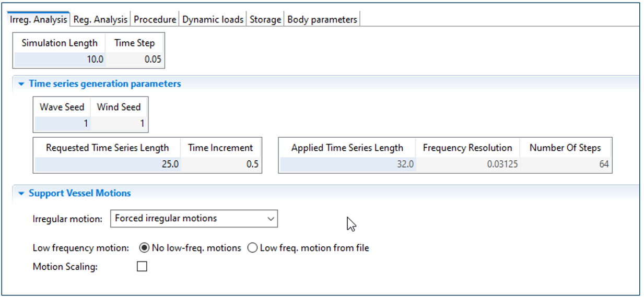Viewport: 644px width, 298px height.
Task: Click the Applied Time Series Length cell
Action: click(347, 164)
